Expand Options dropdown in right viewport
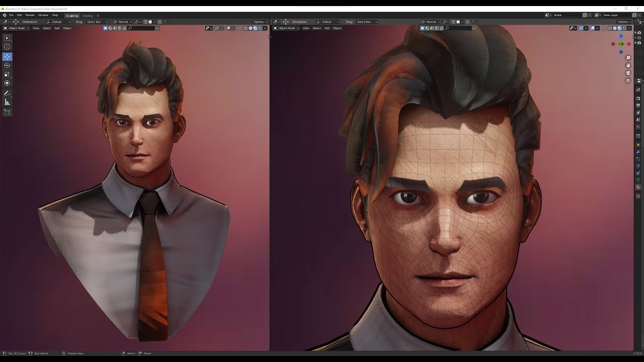Image resolution: width=644 pixels, height=362 pixels. click(624, 22)
